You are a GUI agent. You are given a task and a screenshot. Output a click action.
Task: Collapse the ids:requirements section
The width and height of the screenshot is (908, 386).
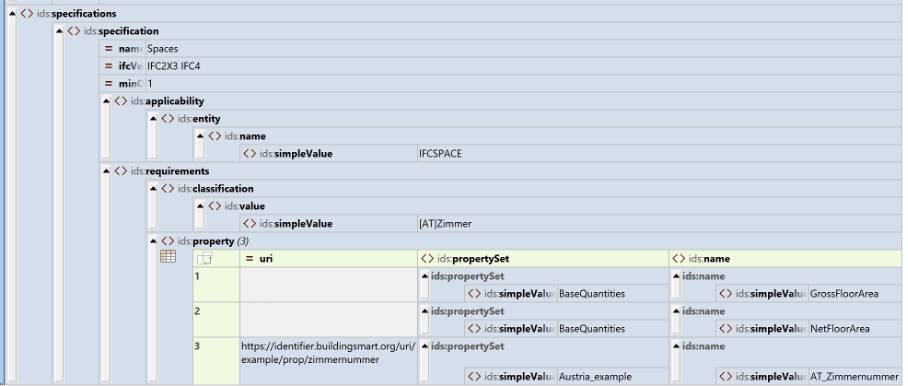(x=106, y=171)
